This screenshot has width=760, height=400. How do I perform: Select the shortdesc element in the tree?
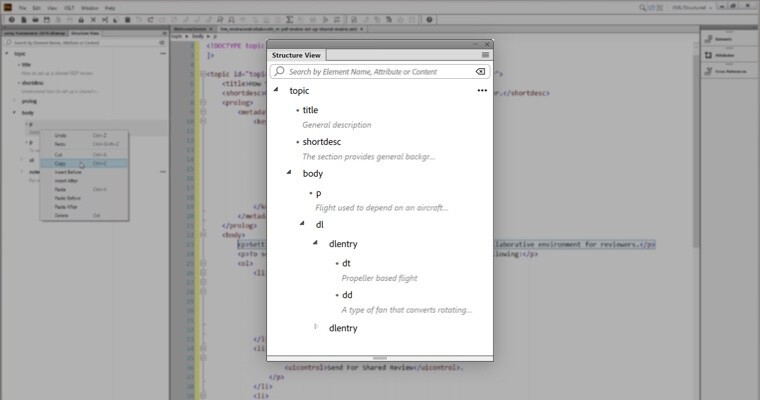click(322, 142)
